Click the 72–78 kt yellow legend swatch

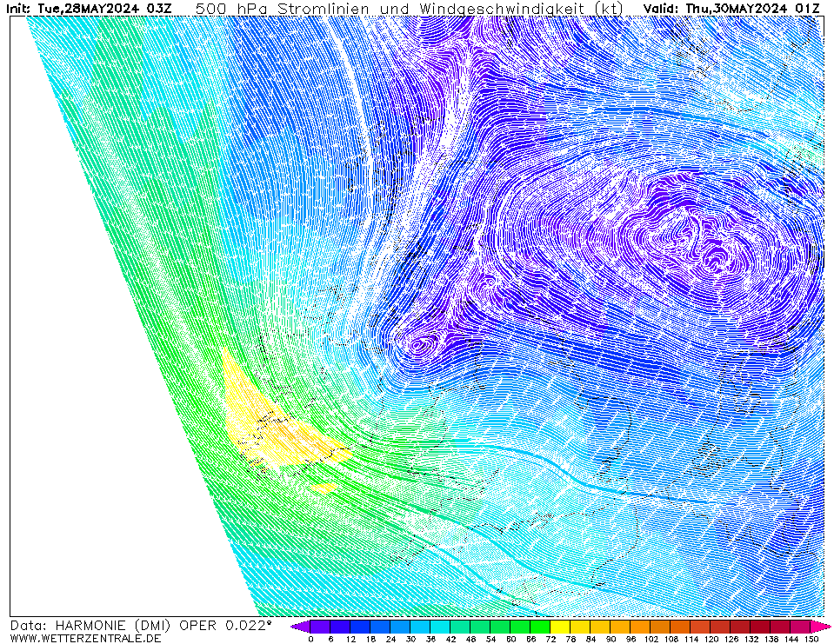pos(561,627)
